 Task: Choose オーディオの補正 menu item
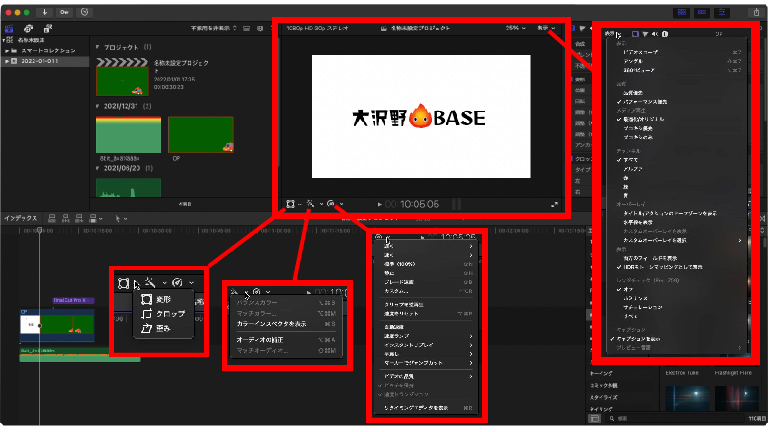(x=286, y=339)
